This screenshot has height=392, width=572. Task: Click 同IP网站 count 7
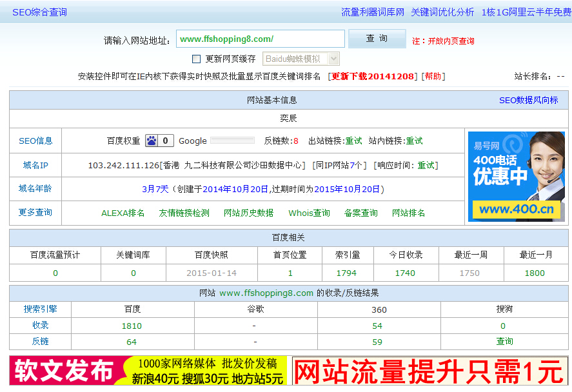tap(352, 166)
